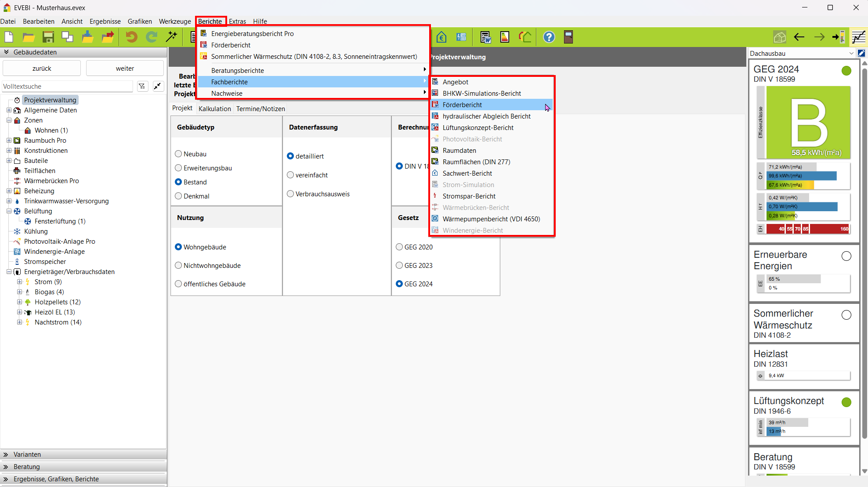This screenshot has height=487, width=868.
Task: Click the brown exit door icon
Action: [x=568, y=37]
